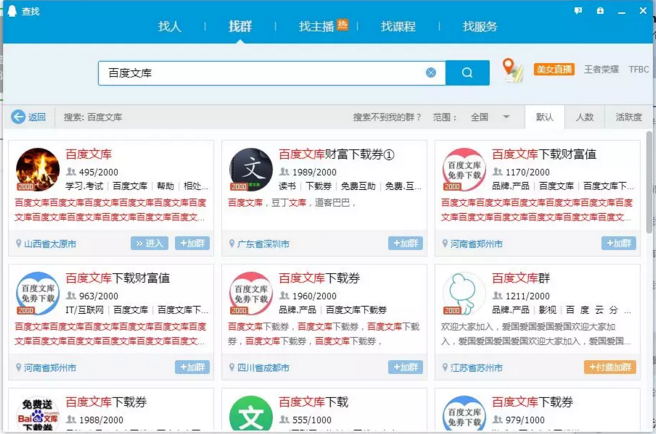This screenshot has height=434, width=656.
Task: Click the title bar icon left of minimize
Action: coord(600,11)
